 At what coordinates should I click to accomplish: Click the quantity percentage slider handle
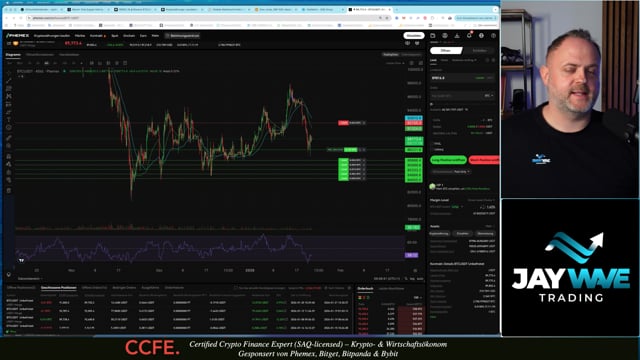click(432, 104)
